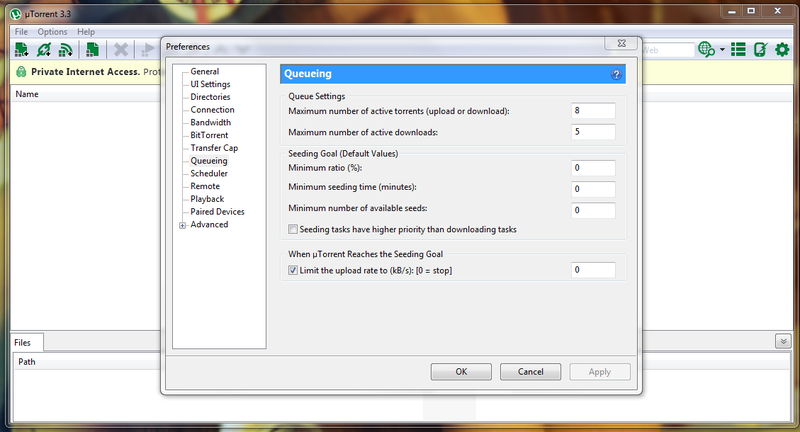This screenshot has height=432, width=800.
Task: Click the Remote device icon in toolbar
Action: [x=760, y=49]
